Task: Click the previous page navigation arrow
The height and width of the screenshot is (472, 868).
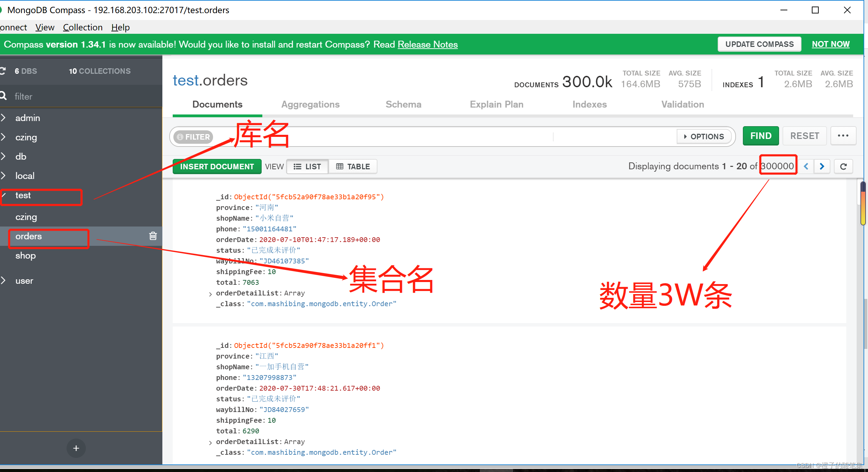Action: coord(807,166)
